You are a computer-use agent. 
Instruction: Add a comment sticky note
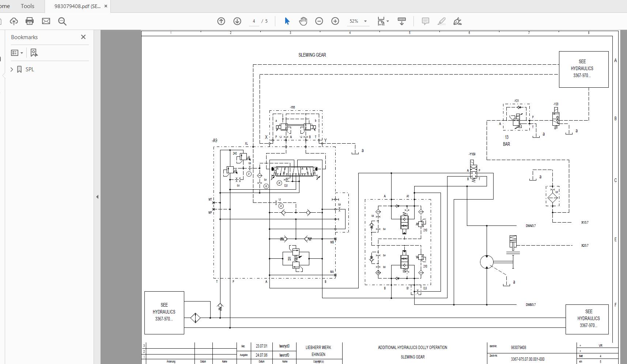(x=425, y=21)
